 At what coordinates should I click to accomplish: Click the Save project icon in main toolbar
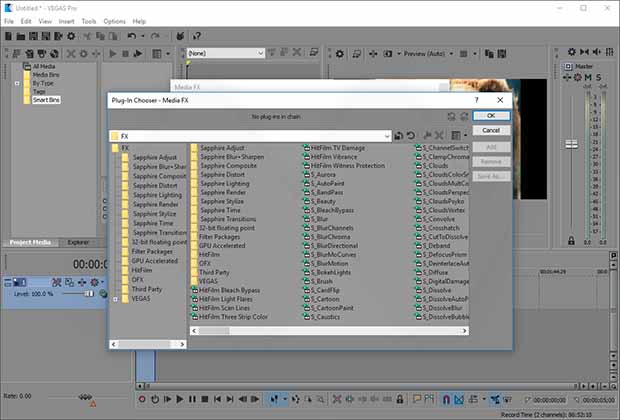coord(34,36)
